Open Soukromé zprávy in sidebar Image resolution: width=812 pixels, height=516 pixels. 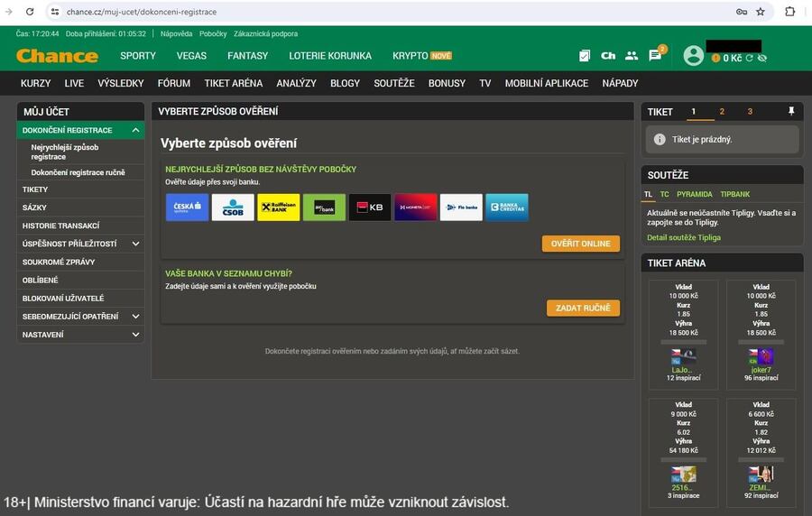80,262
